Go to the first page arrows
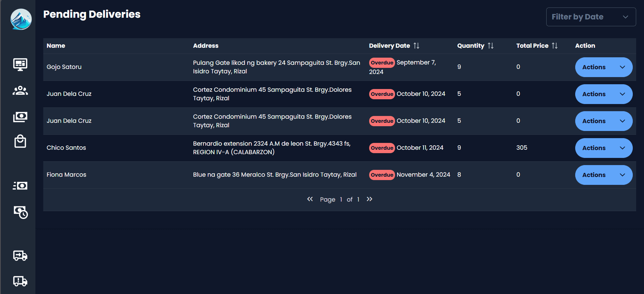 (310, 199)
